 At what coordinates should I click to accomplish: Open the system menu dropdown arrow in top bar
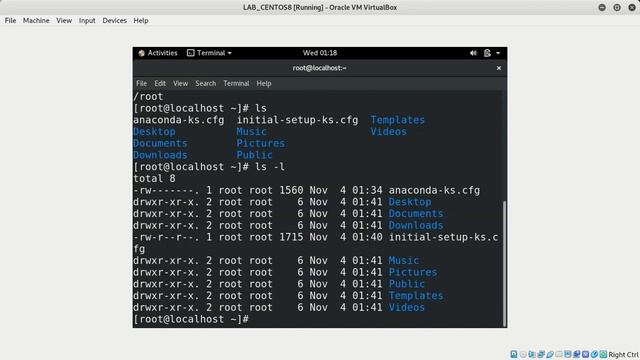point(498,53)
